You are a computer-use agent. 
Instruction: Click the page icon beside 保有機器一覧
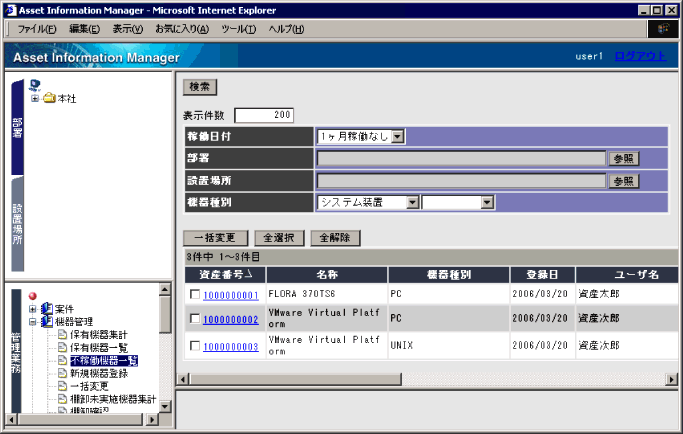coord(62,347)
